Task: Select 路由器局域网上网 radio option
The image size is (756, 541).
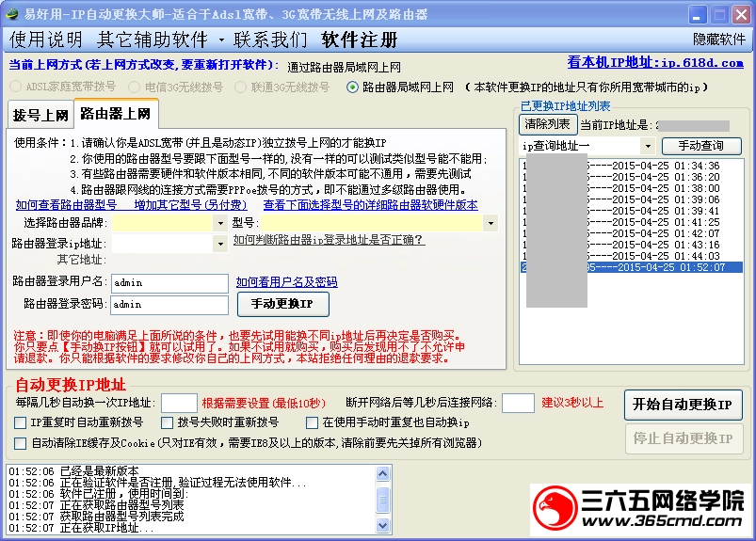Action: [400, 87]
